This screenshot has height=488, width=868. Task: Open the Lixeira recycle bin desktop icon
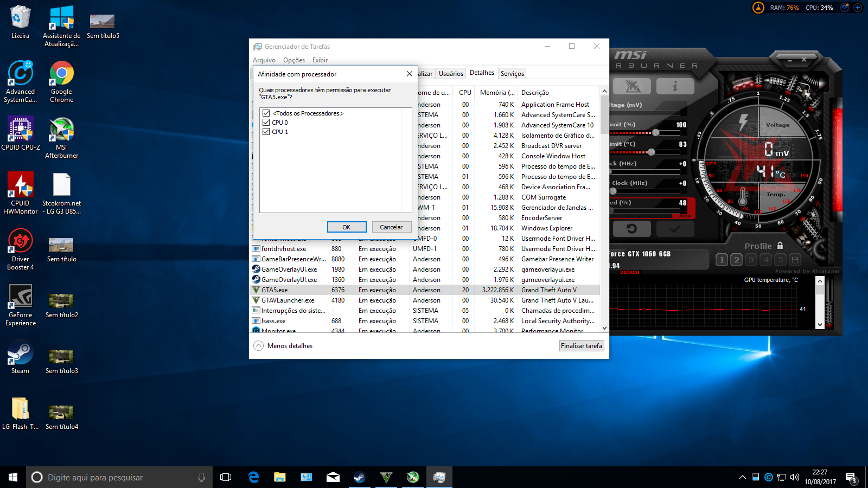pyautogui.click(x=20, y=22)
